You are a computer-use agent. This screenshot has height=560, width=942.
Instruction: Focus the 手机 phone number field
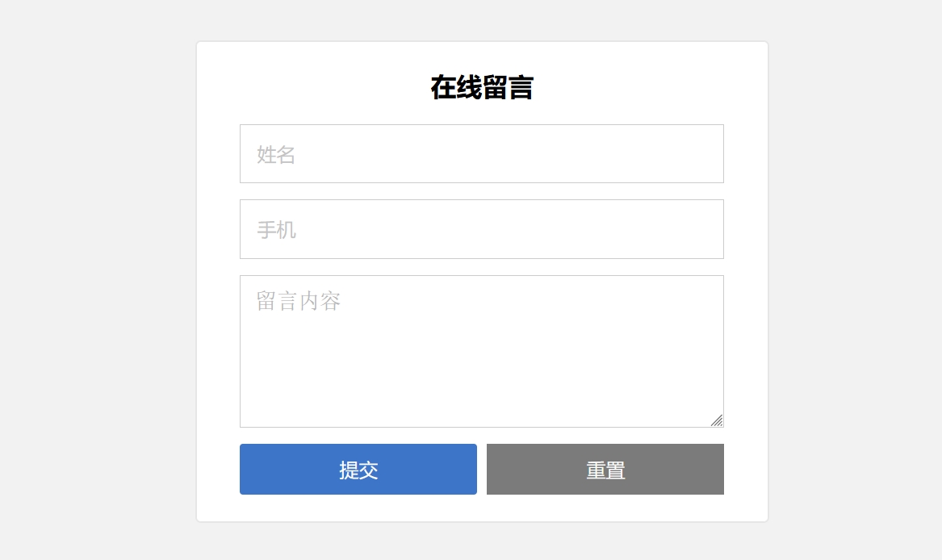coord(481,229)
